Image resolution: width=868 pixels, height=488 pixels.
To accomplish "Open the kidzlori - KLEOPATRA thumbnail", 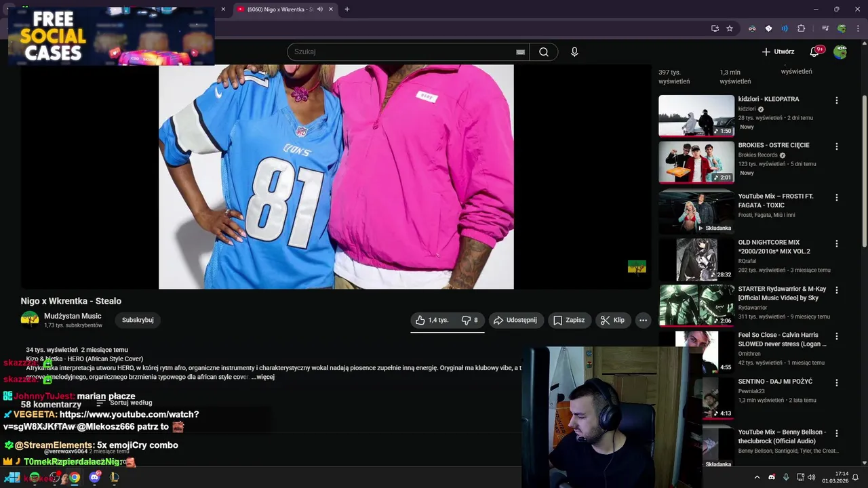I will [x=696, y=115].
